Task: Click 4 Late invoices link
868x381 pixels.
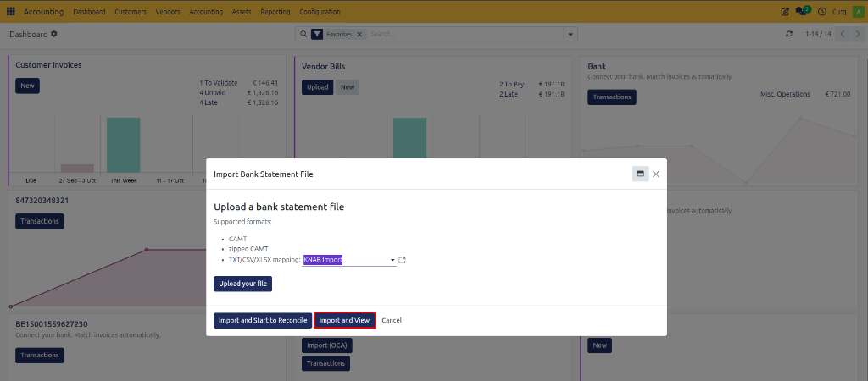Action: 210,102
